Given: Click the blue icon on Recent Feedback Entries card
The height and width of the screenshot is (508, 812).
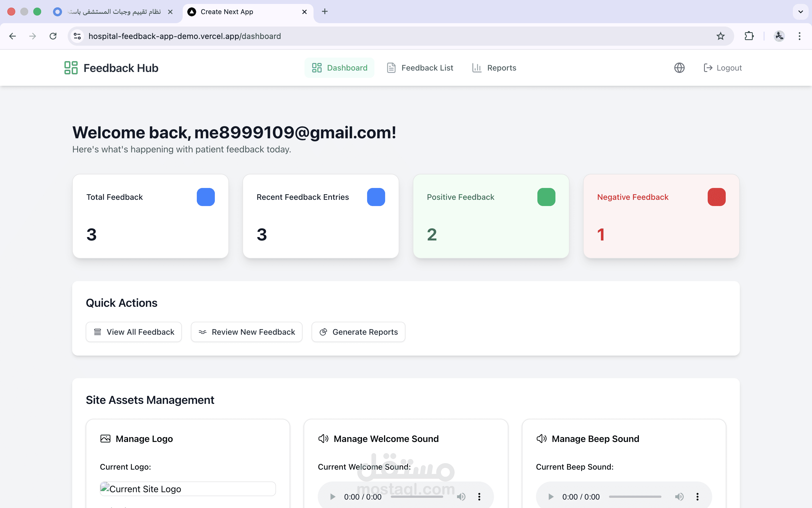Looking at the screenshot, I should click(376, 197).
